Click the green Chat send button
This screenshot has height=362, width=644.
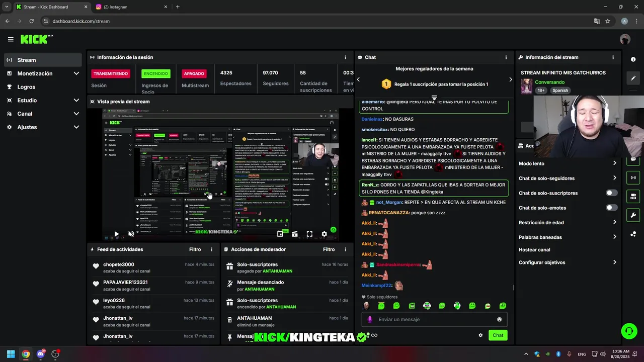[x=498, y=335]
